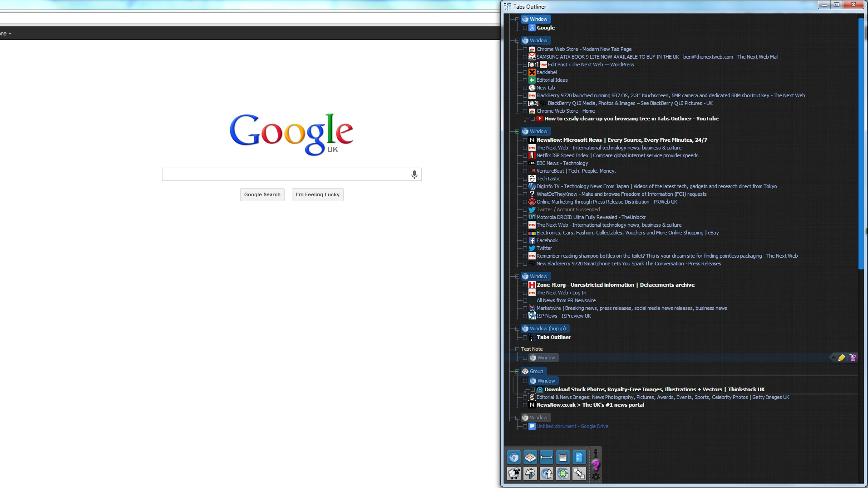Click the question mark favicon of WhatDoTheyKnow

[532, 194]
